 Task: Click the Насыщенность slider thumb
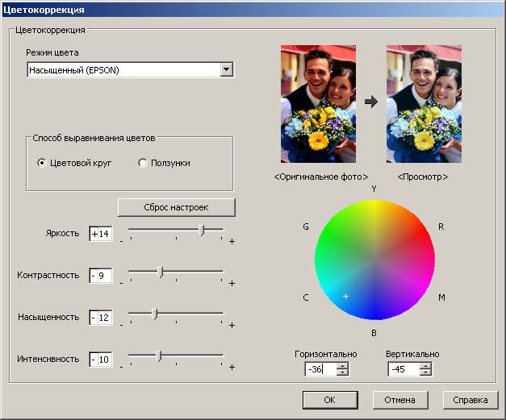[155, 314]
